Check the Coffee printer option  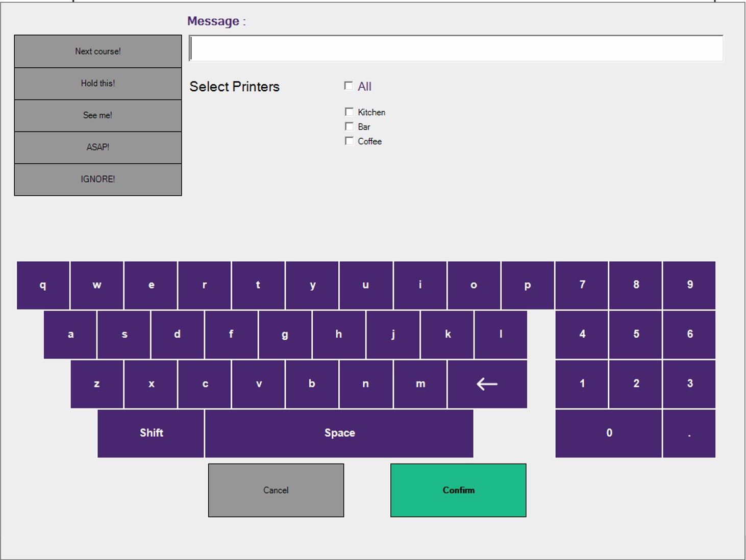click(349, 141)
